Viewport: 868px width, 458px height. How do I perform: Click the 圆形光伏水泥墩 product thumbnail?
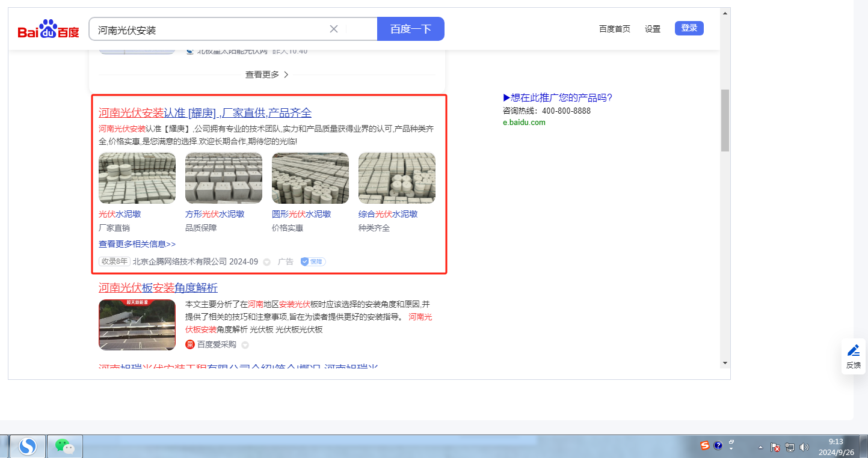(x=310, y=178)
